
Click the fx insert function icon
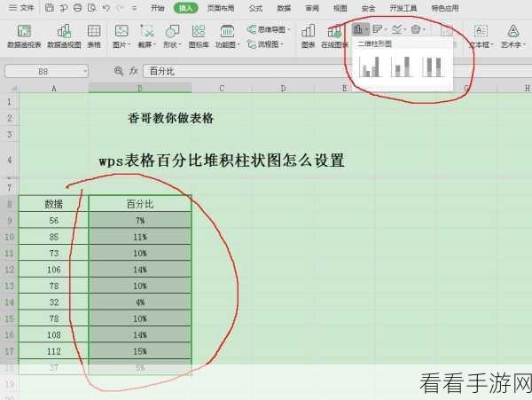point(134,71)
